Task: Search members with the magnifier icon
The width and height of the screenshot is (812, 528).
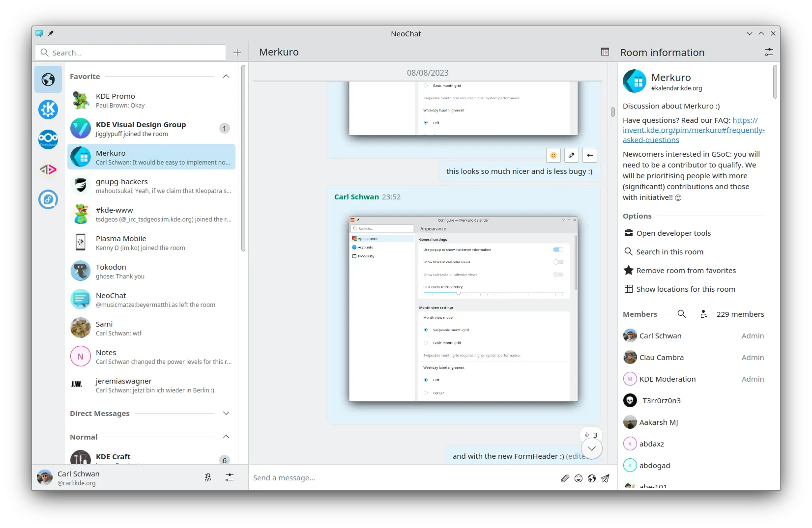Action: [x=681, y=314]
